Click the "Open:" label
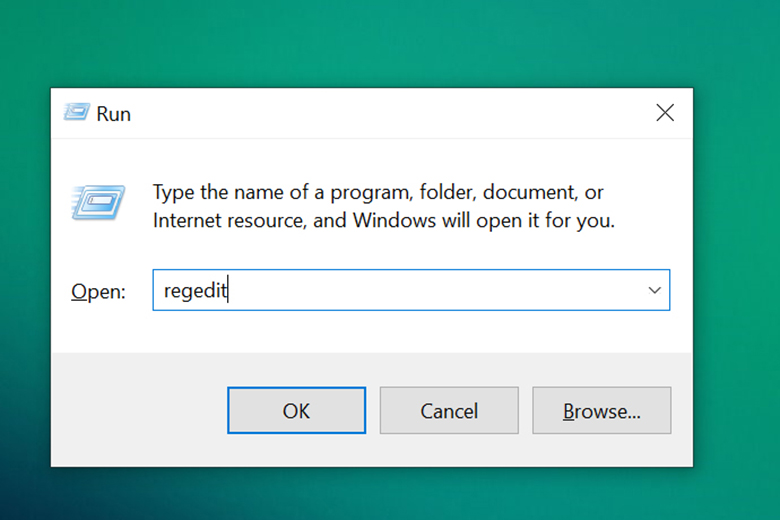This screenshot has height=520, width=780. click(x=98, y=292)
